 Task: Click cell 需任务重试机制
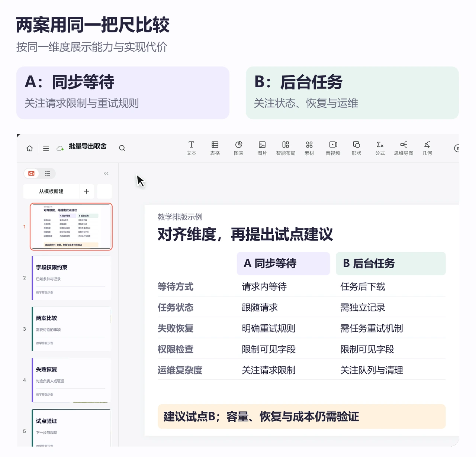click(x=372, y=328)
